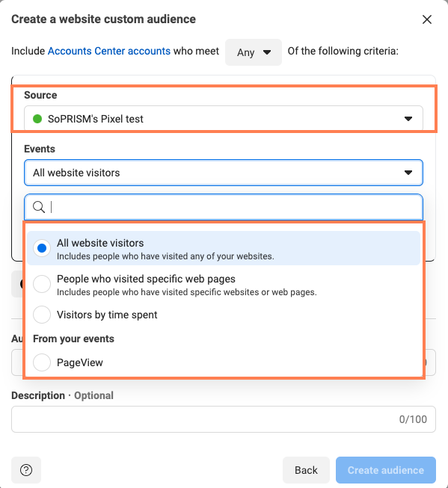Select Visitors by time spent option
Image resolution: width=448 pixels, height=488 pixels.
pos(42,315)
